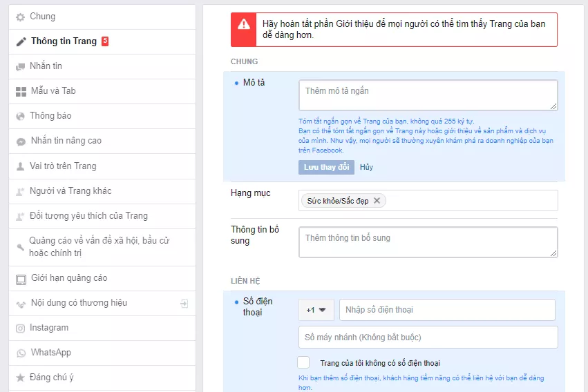Open Giới hạn quảng cáo section

click(x=68, y=278)
